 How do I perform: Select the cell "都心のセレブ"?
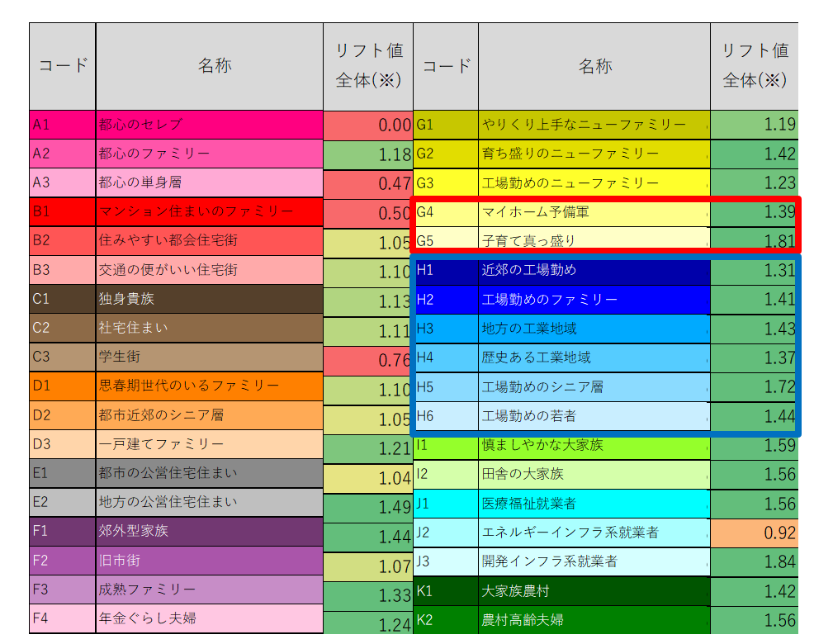pyautogui.click(x=209, y=125)
